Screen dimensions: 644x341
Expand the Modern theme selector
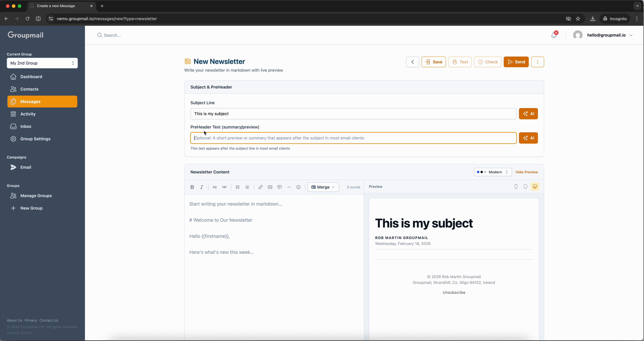coord(492,172)
